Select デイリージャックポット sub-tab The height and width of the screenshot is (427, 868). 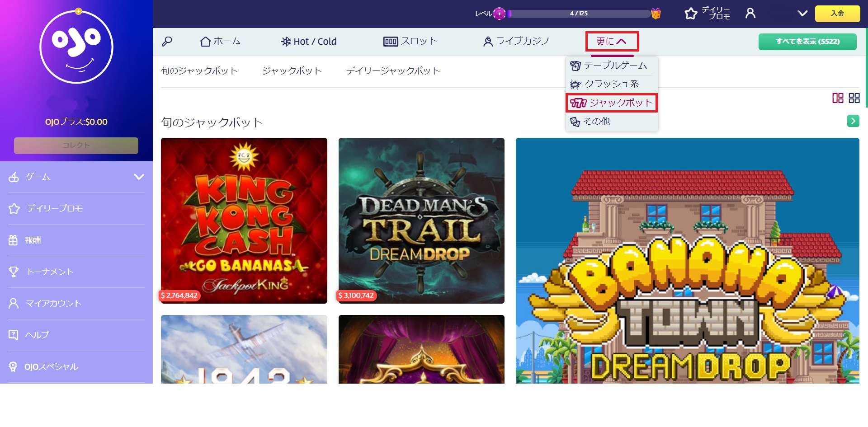click(393, 71)
